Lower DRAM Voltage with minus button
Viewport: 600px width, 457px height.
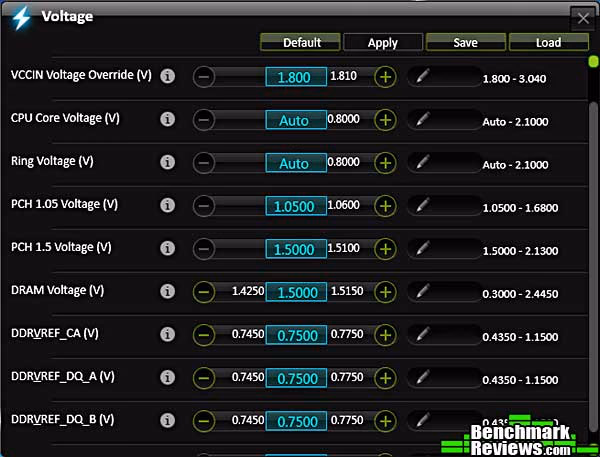pyautogui.click(x=204, y=292)
